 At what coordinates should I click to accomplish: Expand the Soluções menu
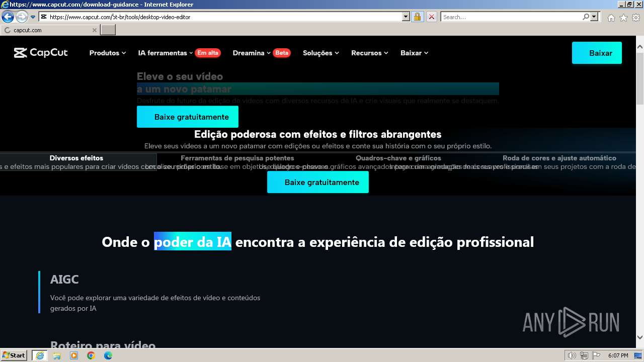tap(320, 53)
